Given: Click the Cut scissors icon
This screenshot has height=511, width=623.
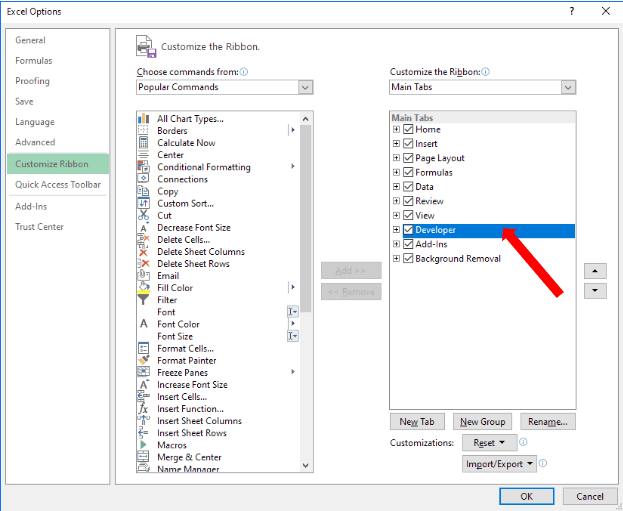Looking at the screenshot, I should (x=143, y=215).
